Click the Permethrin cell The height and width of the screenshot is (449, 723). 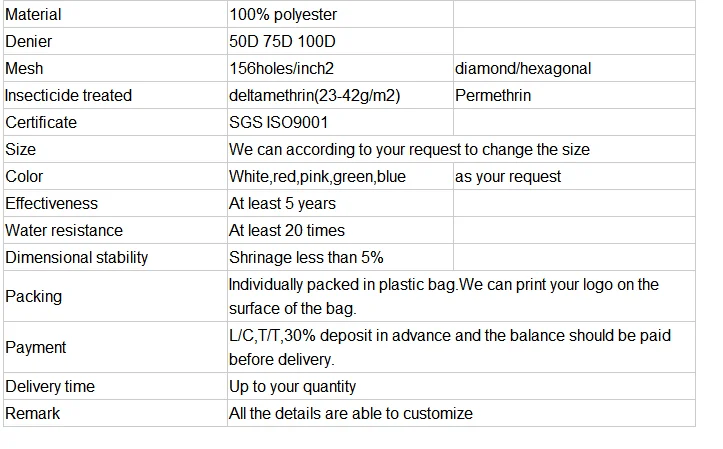[x=492, y=95]
